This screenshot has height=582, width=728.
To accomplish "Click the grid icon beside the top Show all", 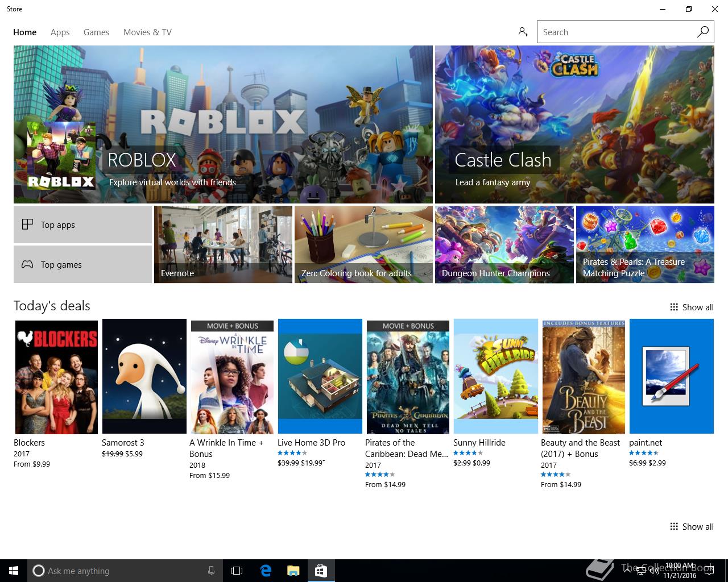I will pyautogui.click(x=674, y=307).
